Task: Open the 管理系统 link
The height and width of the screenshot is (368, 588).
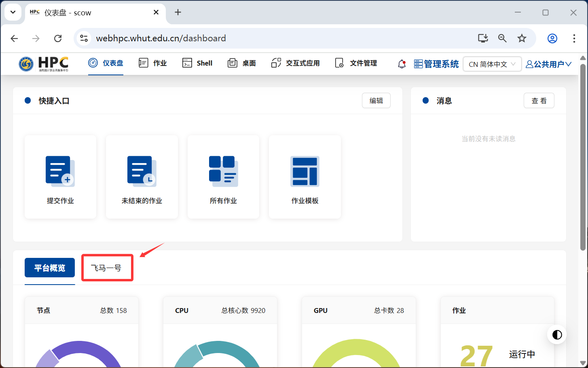Action: (436, 64)
